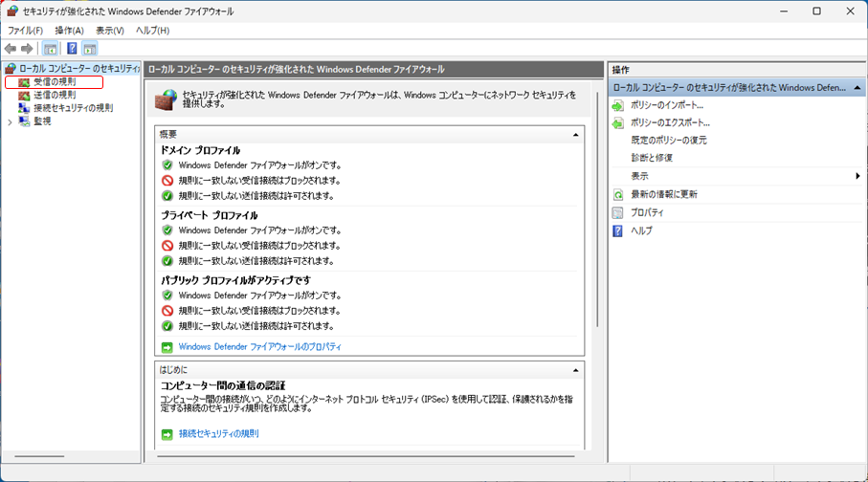The image size is (868, 482).
Task: Collapse the 概要 section with its arrow
Action: (x=575, y=135)
